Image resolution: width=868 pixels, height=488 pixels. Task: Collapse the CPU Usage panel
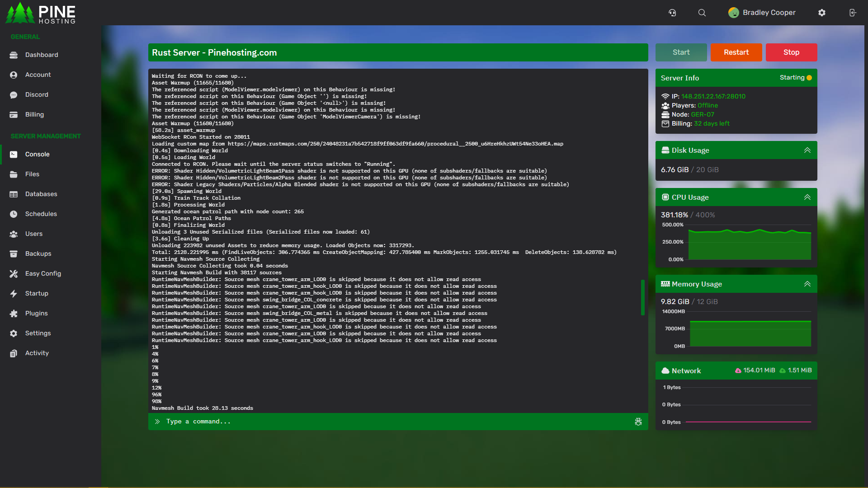coord(807,197)
